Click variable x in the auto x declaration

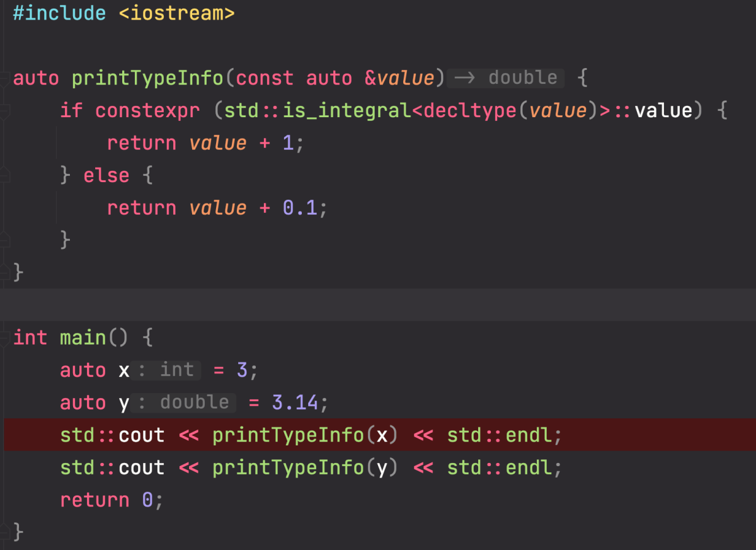coord(123,370)
